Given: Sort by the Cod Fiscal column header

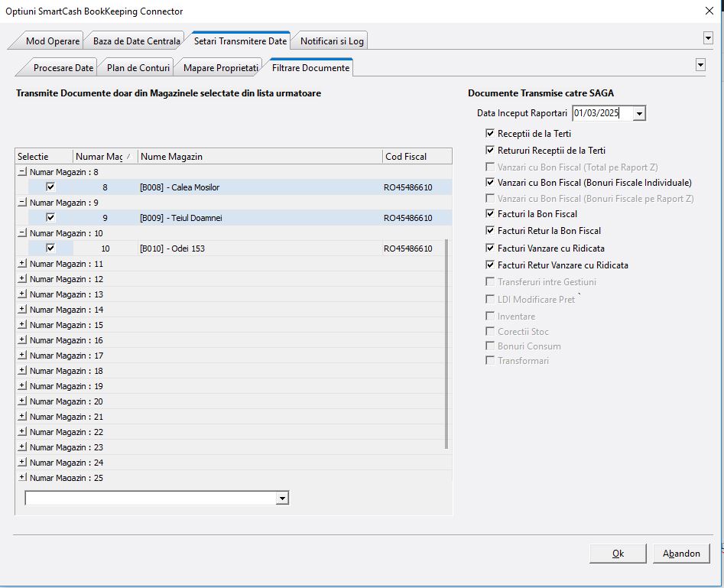Looking at the screenshot, I should point(417,157).
